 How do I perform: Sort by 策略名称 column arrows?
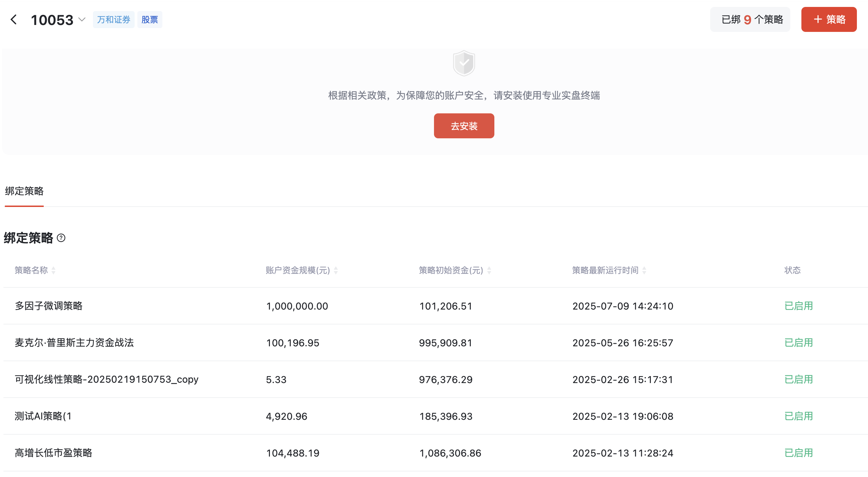[53, 270]
